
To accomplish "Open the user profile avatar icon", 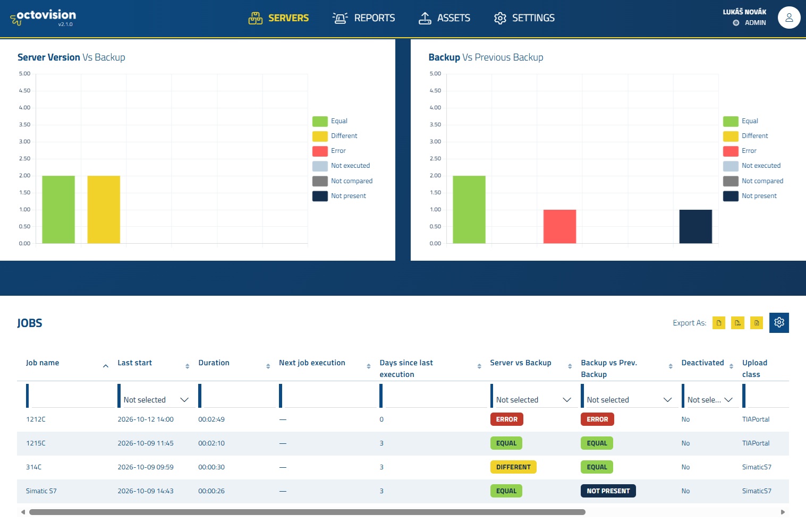I will pos(789,18).
